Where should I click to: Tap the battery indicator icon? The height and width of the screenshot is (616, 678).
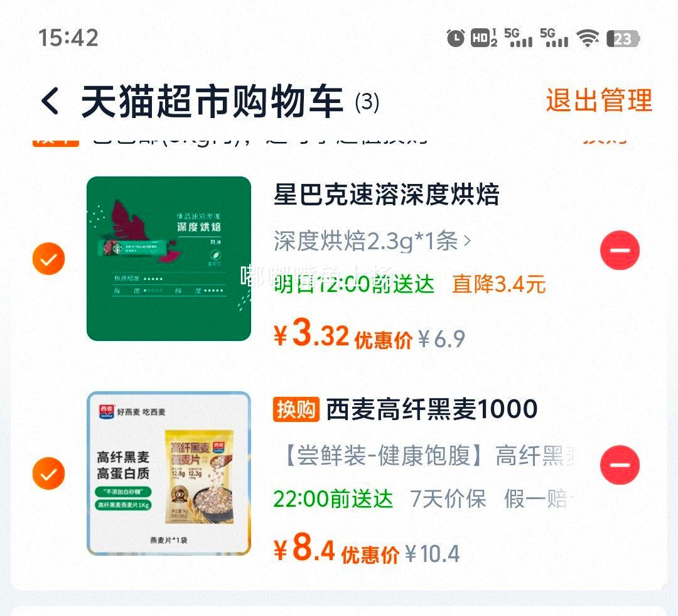623,39
